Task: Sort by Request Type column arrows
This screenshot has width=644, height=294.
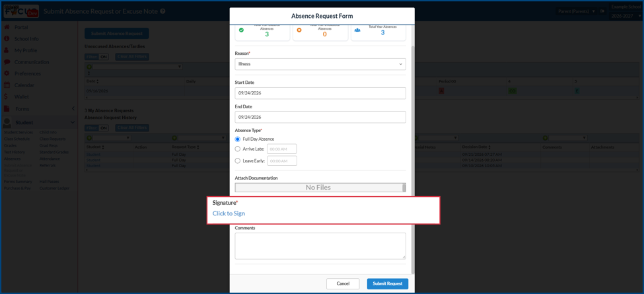Action: (198, 147)
